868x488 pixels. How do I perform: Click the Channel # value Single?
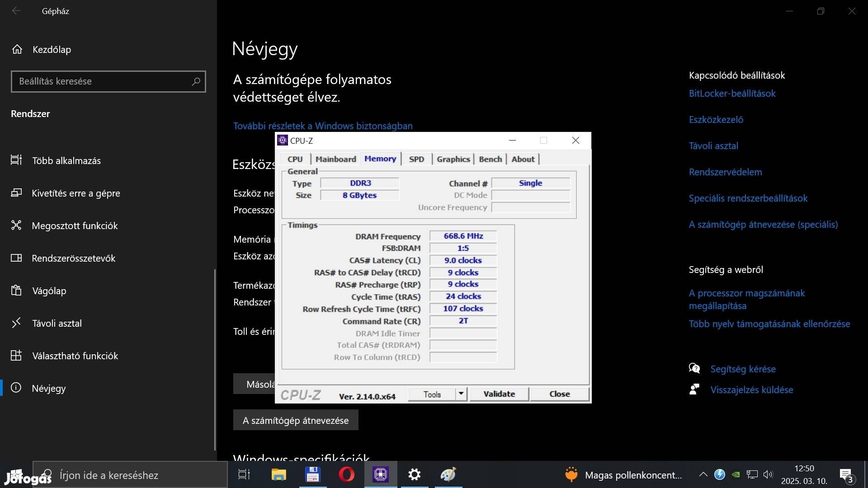(530, 183)
